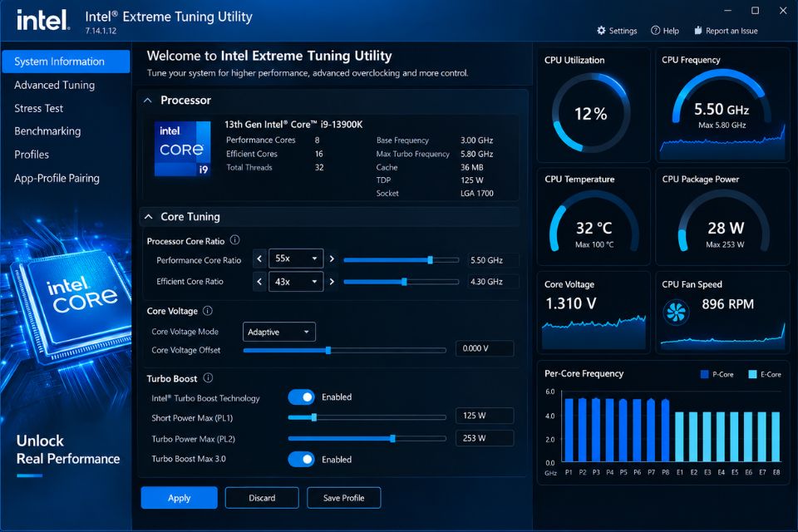Collapse the Processor section
798x532 pixels.
click(x=148, y=101)
